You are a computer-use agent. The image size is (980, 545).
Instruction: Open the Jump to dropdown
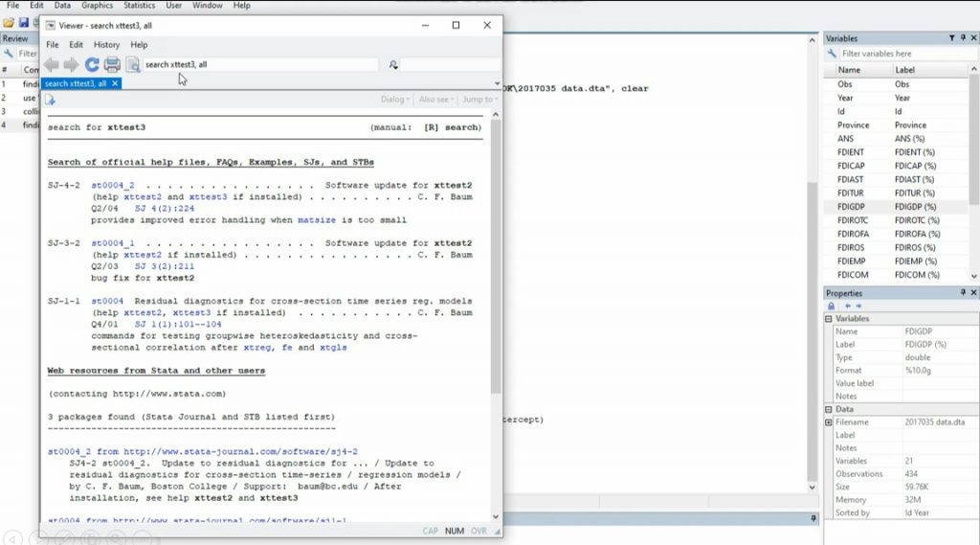(479, 100)
